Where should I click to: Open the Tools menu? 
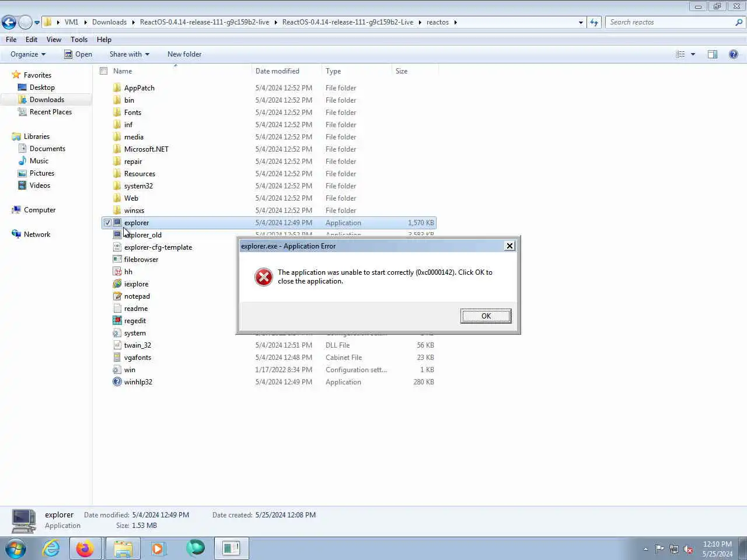(x=79, y=40)
